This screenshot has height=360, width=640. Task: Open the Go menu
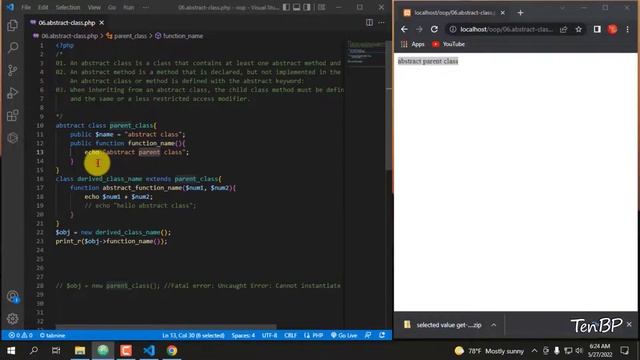click(x=112, y=7)
